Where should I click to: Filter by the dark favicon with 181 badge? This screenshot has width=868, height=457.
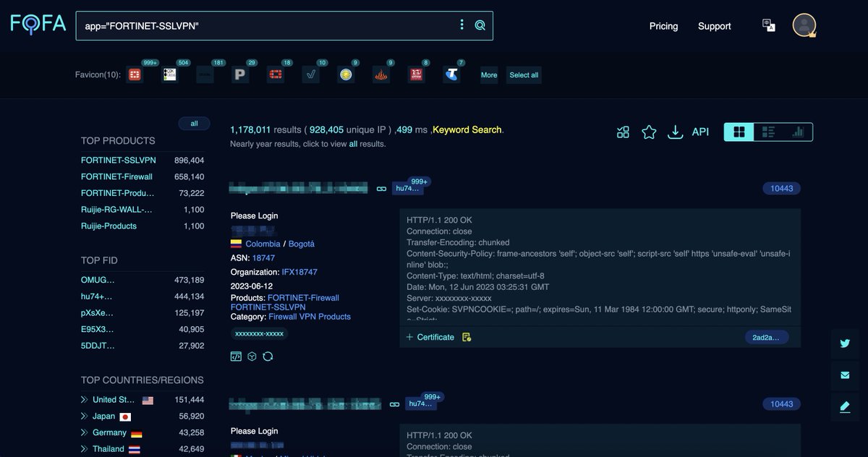click(x=205, y=74)
